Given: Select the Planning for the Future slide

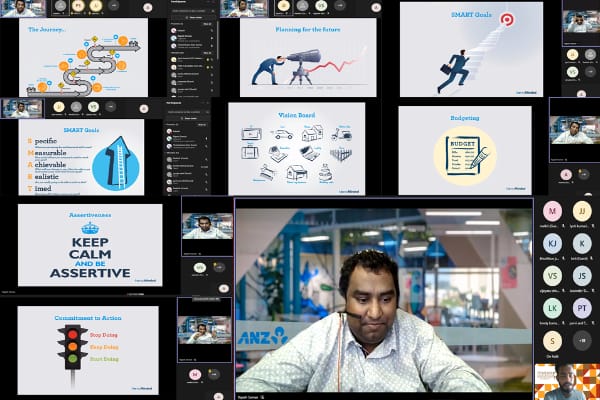Looking at the screenshot, I should click(x=307, y=57).
